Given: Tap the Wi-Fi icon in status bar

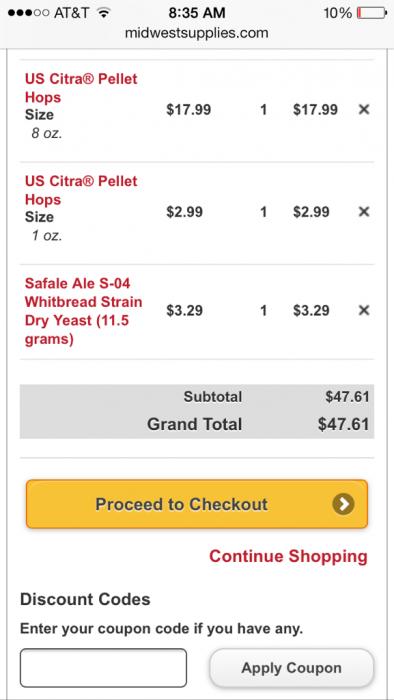Looking at the screenshot, I should coord(104,13).
